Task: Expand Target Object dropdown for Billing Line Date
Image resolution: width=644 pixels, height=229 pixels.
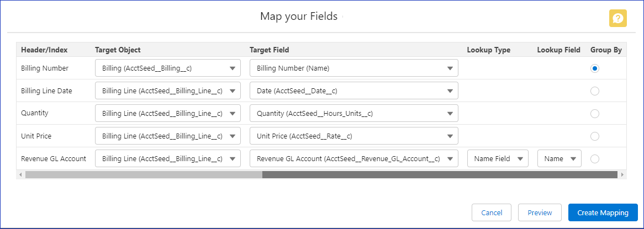Action: pos(168,91)
